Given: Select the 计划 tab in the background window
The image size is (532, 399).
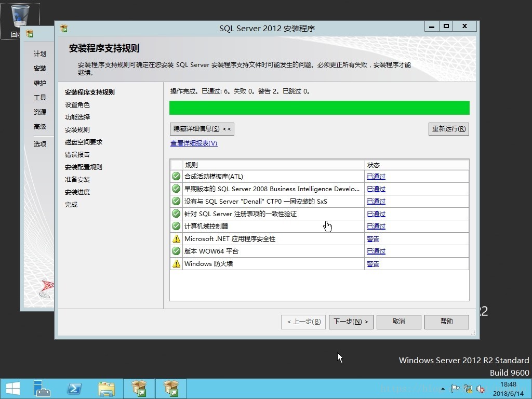Looking at the screenshot, I should coord(39,54).
